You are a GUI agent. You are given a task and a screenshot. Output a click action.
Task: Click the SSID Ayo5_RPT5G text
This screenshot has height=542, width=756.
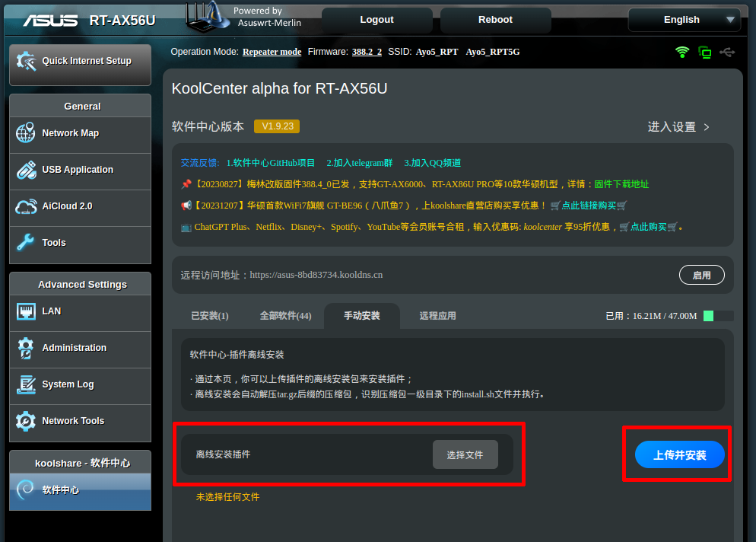click(493, 52)
